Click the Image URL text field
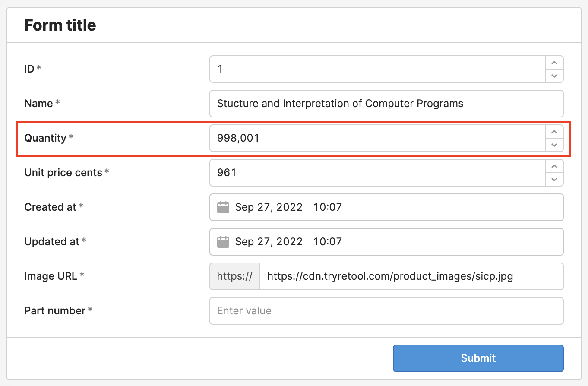588x386 pixels. [411, 276]
